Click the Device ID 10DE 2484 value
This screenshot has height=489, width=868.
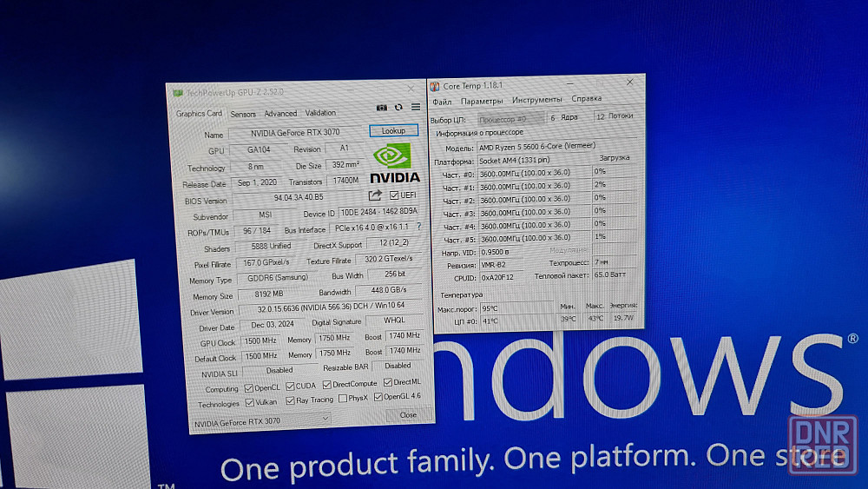click(378, 212)
